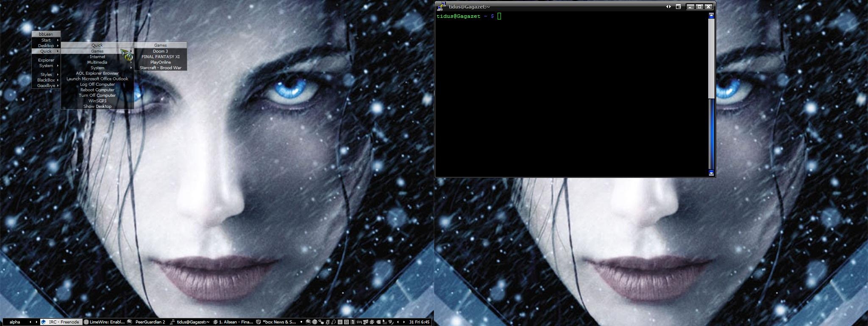Choose Log Off Computer
868x326 pixels.
coord(97,84)
